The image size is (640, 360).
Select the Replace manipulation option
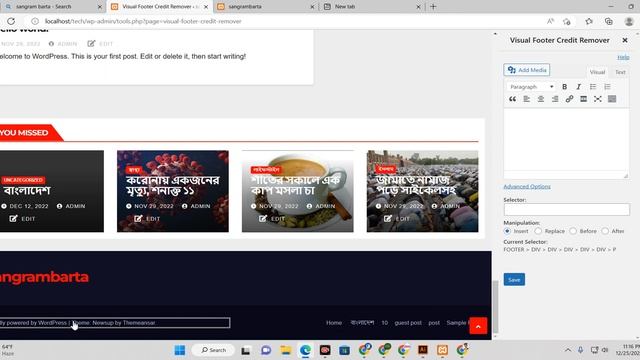[538, 231]
